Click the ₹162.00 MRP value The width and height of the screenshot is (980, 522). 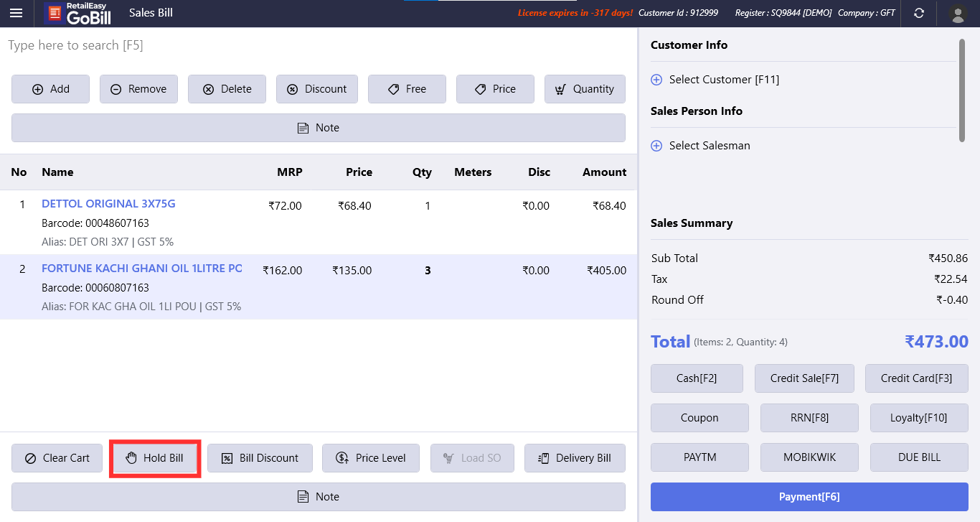pyautogui.click(x=283, y=271)
